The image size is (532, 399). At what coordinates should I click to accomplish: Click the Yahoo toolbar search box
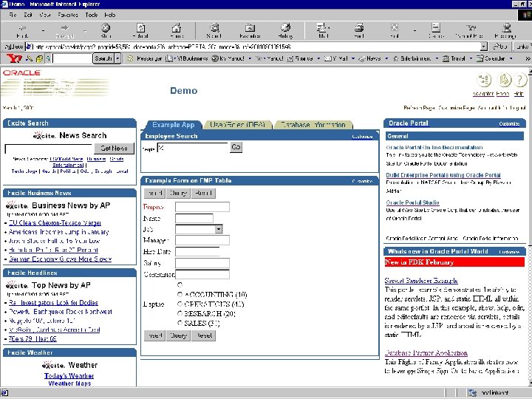72,58
